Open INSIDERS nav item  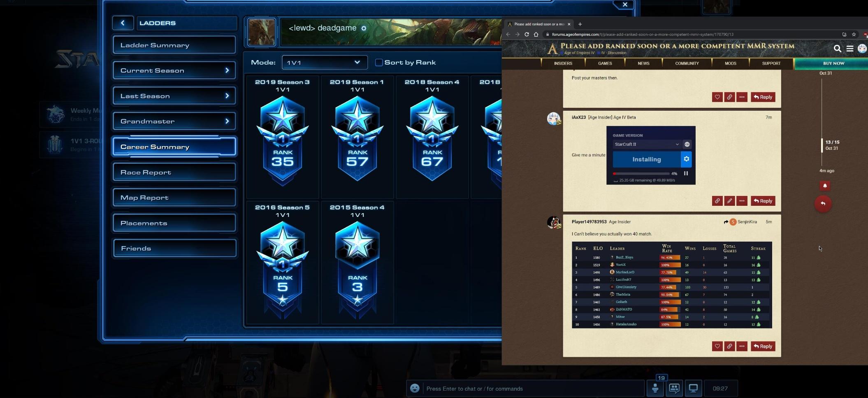click(x=563, y=63)
